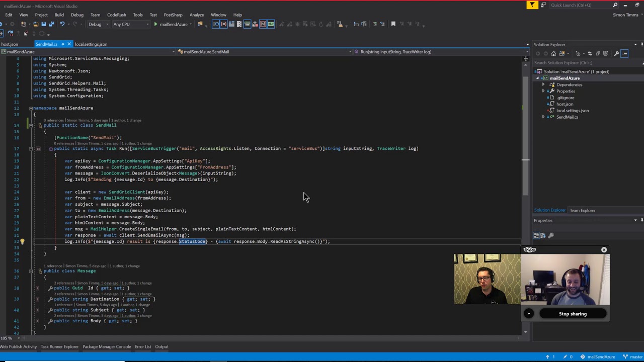Click the Home icon in Solution Explorer
Viewport: 644px width, 362px height.
[x=553, y=54]
